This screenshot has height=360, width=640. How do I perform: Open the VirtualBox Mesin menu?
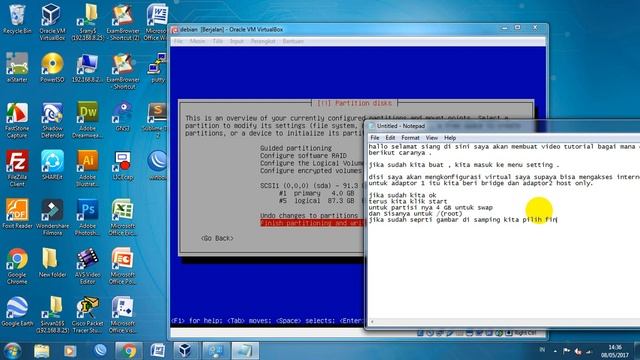tap(197, 41)
